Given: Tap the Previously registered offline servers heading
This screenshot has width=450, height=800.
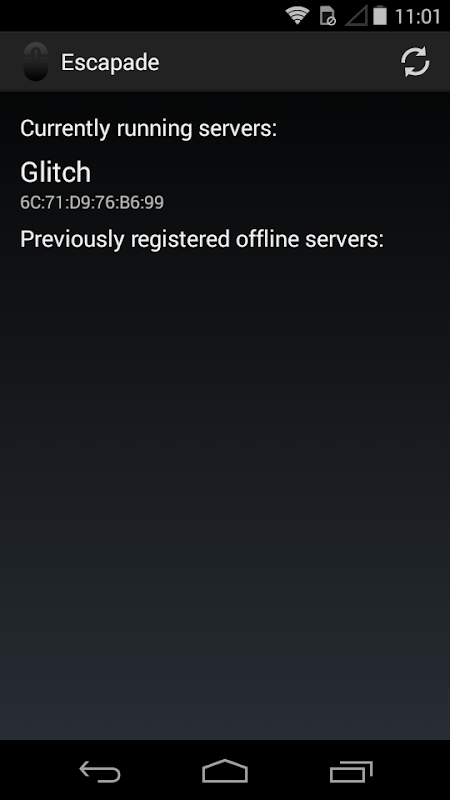Looking at the screenshot, I should (x=202, y=239).
